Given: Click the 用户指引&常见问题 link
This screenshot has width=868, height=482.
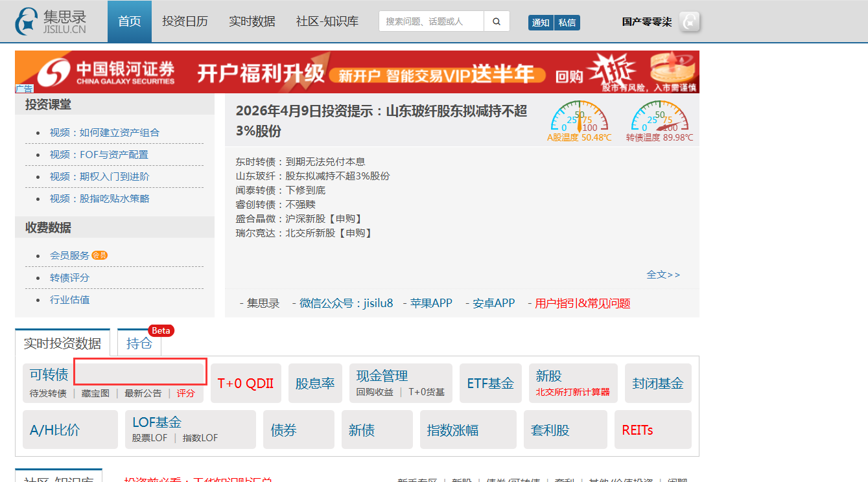Looking at the screenshot, I should point(582,303).
